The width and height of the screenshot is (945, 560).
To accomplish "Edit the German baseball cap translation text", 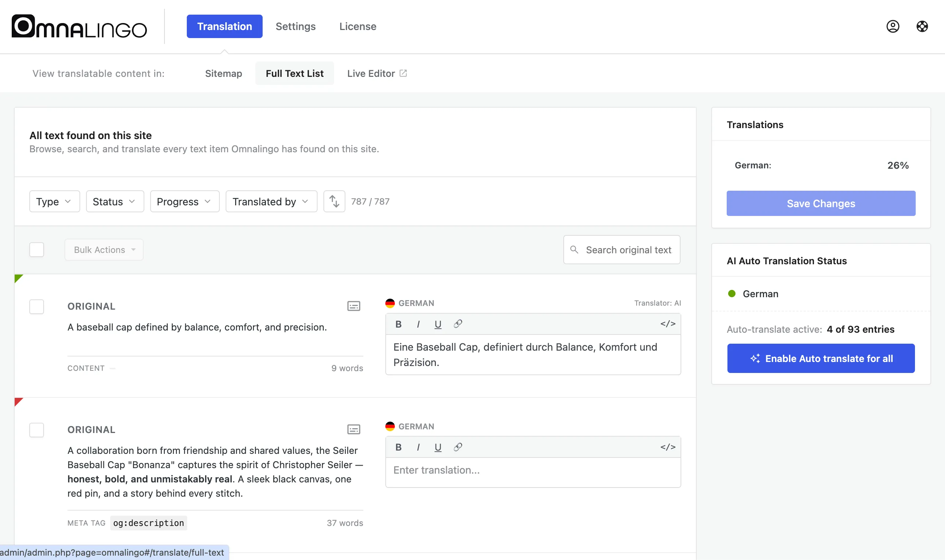I will [533, 355].
